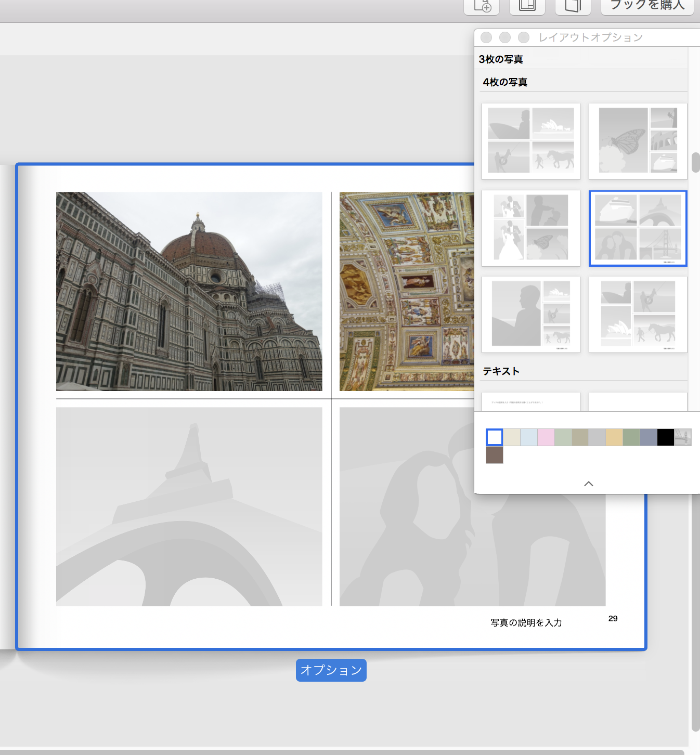Pick the golden yellow background color swatch
The width and height of the screenshot is (700, 755).
(614, 437)
